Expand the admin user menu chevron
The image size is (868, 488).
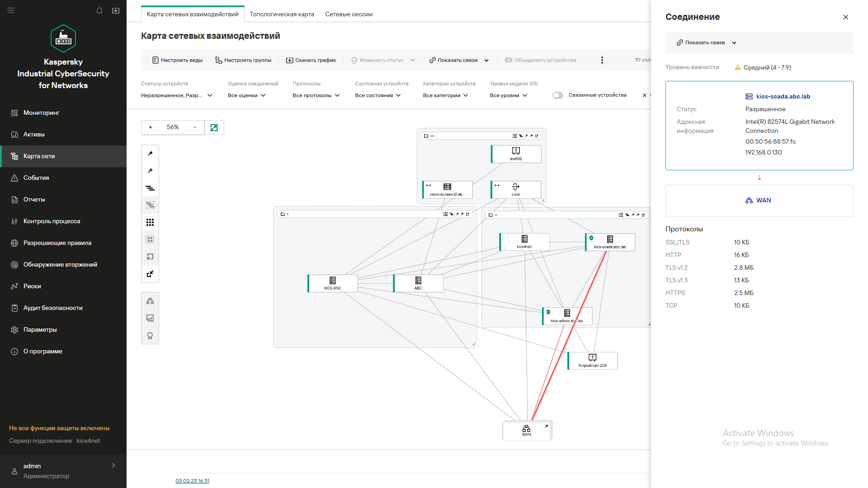[113, 465]
